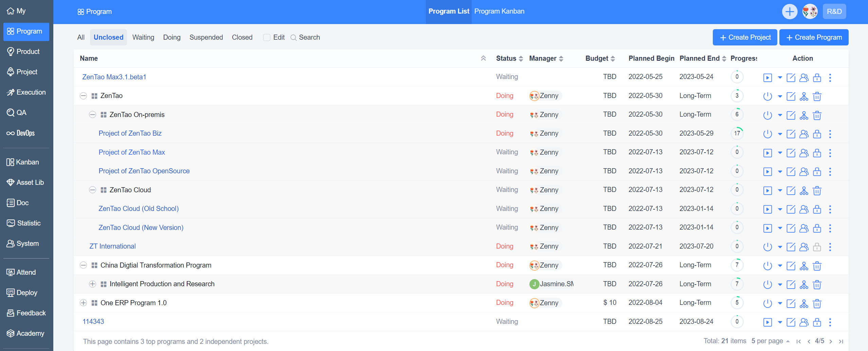Collapse the ZenTao Cloud program subtree

point(92,190)
